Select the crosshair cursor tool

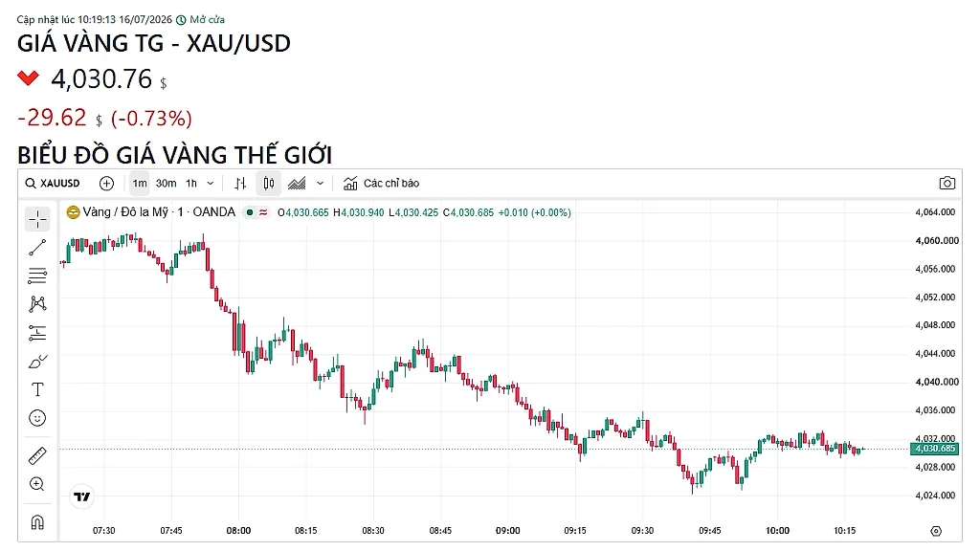point(37,219)
